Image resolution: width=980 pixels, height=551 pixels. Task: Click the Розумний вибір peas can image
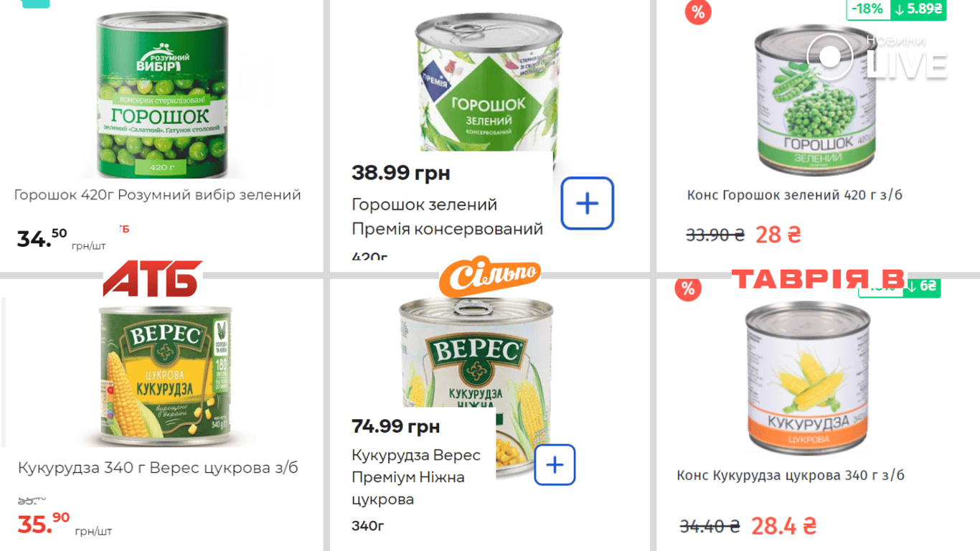[x=163, y=97]
